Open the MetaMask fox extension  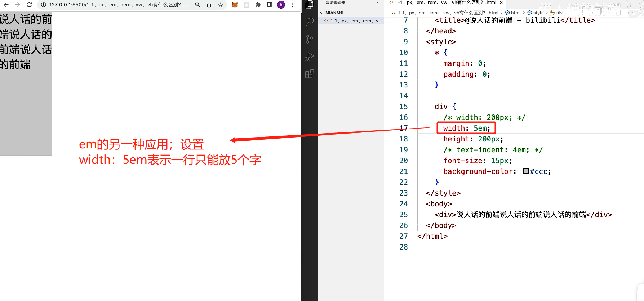point(235,5)
